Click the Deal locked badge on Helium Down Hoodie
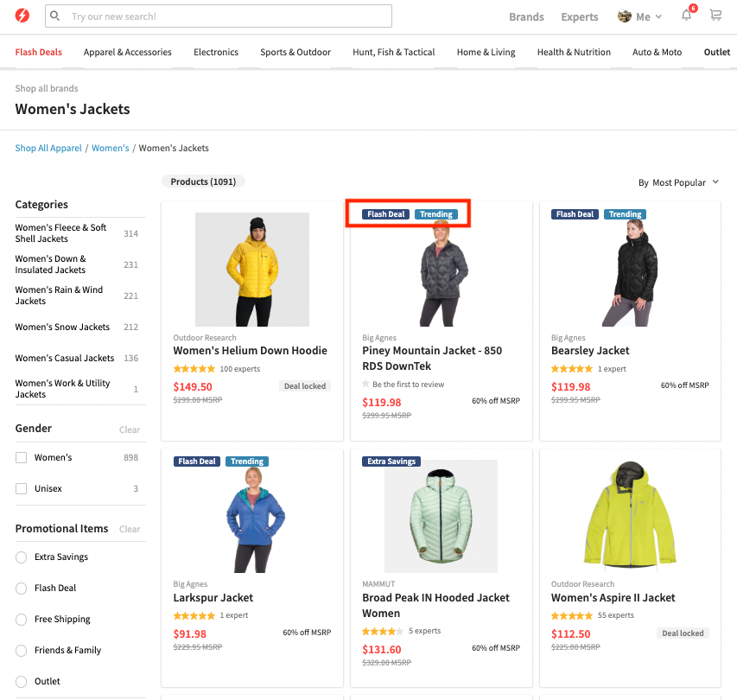737x700 pixels. [305, 386]
